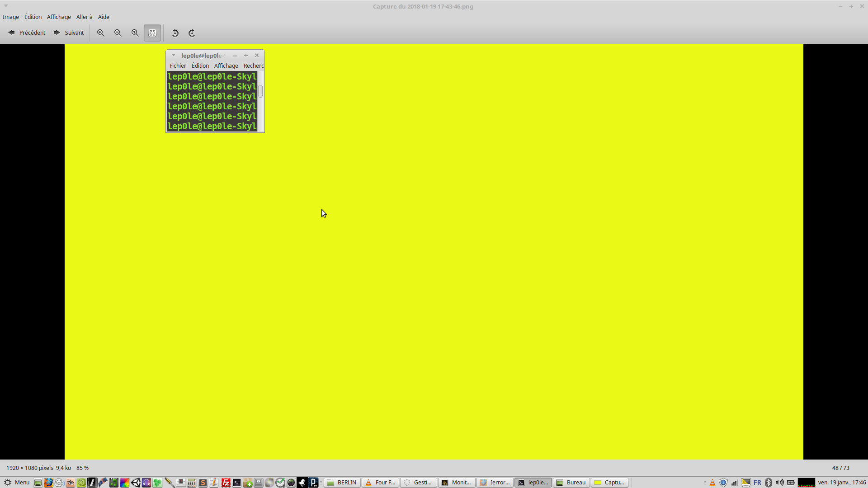Image resolution: width=868 pixels, height=488 pixels.
Task: Open the Image menu
Action: 11,17
